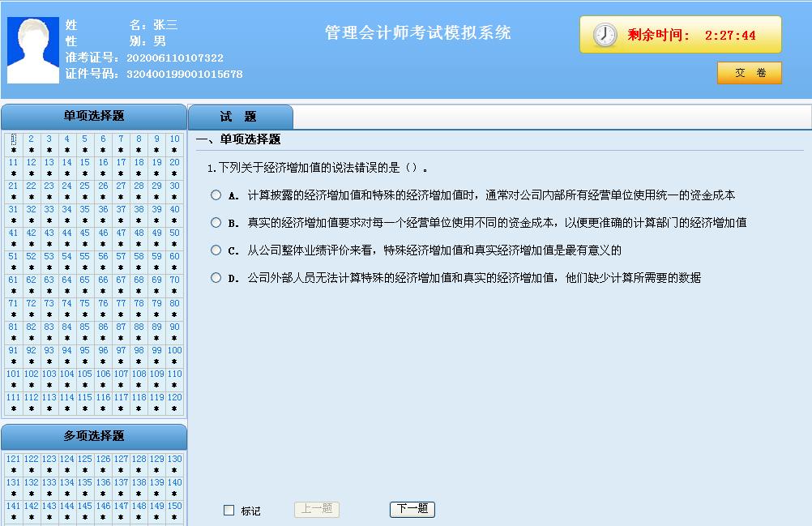Select answer option B radio button

point(216,222)
